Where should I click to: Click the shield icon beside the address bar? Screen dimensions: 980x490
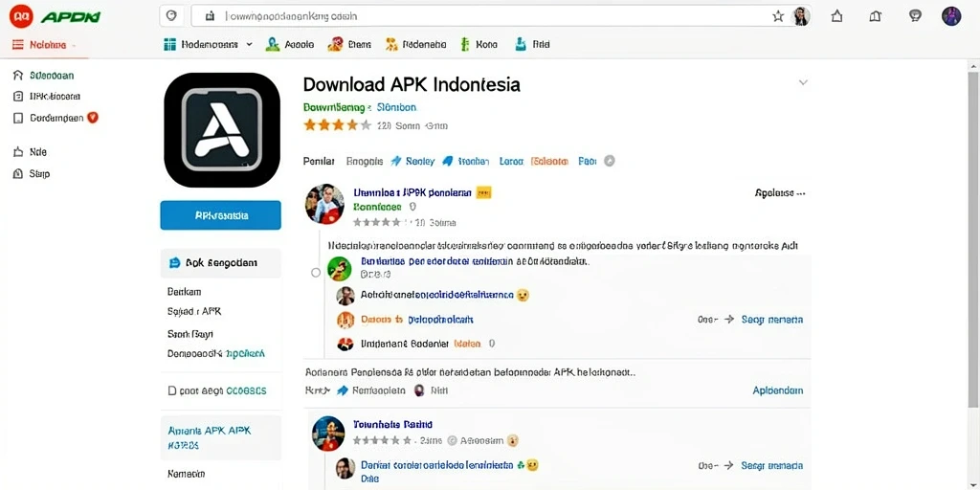coord(172,16)
